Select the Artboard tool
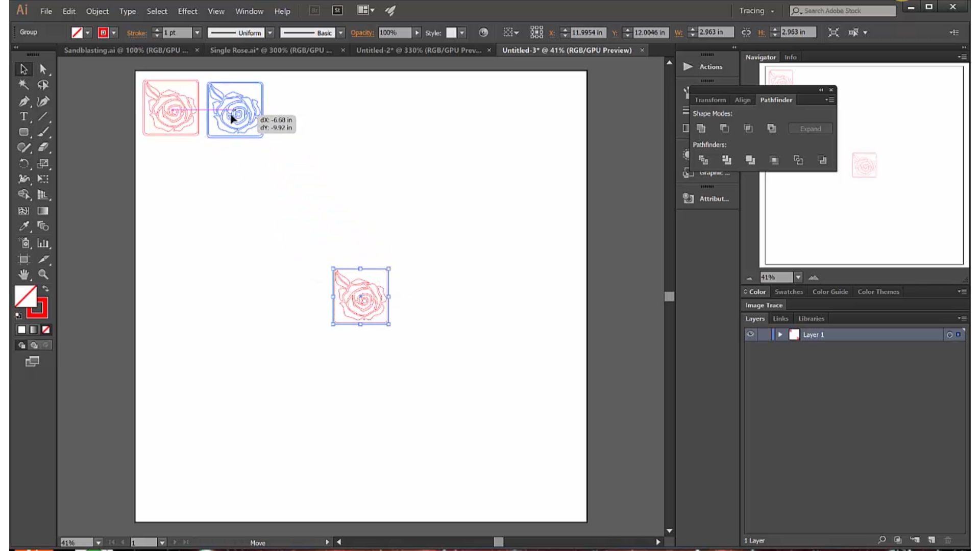This screenshot has width=980, height=551. [23, 259]
